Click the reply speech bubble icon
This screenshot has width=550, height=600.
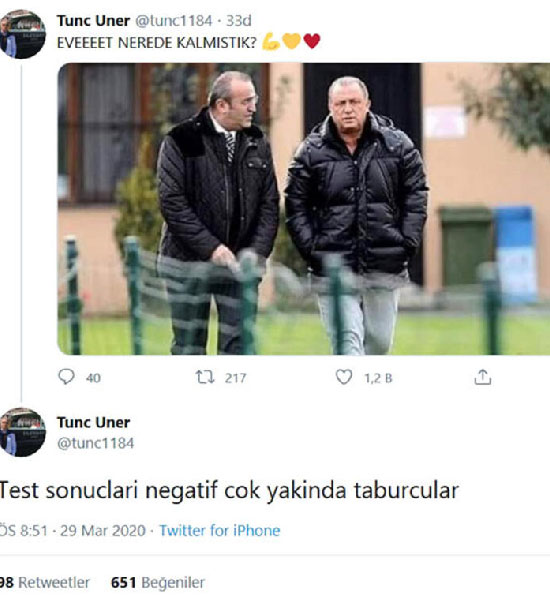pyautogui.click(x=66, y=377)
